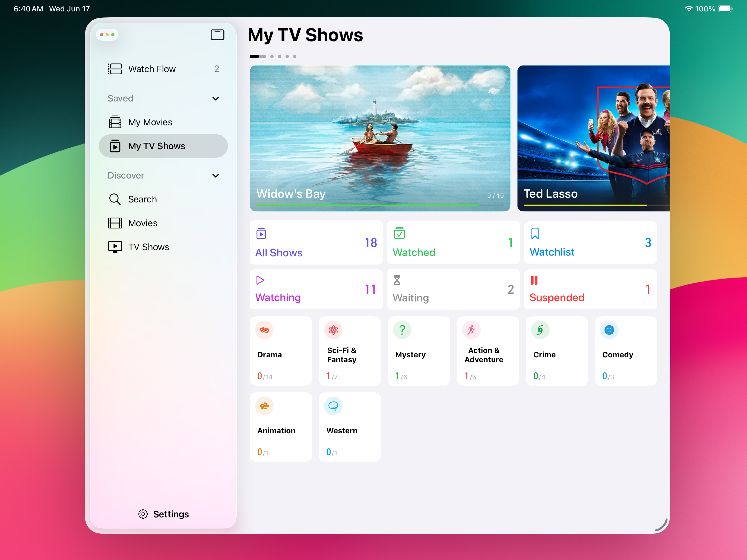
Task: Click the Sci-Fi & Fantasy atom icon
Action: click(x=333, y=330)
